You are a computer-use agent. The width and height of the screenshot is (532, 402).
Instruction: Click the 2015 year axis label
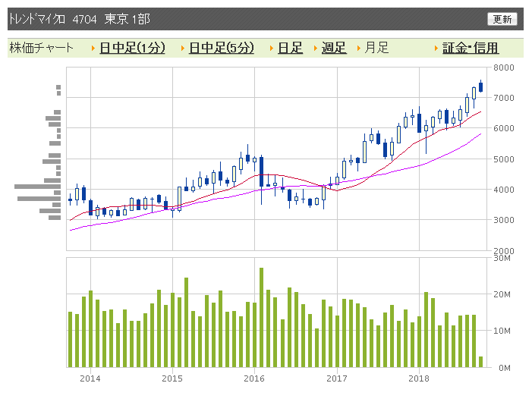pos(172,378)
